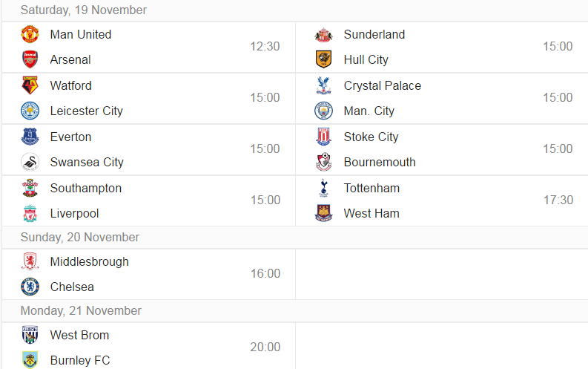The image size is (588, 369).
Task: Click the 12:30 kickoff time
Action: coord(265,46)
